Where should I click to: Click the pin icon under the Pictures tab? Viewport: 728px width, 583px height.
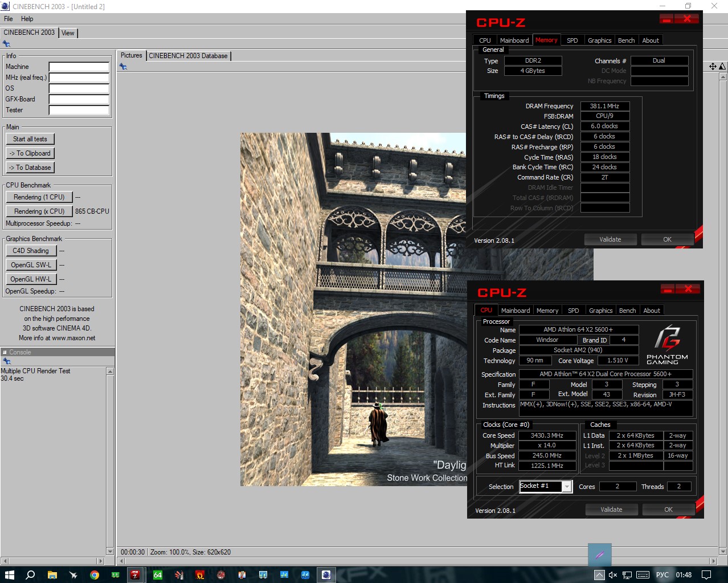(x=123, y=67)
